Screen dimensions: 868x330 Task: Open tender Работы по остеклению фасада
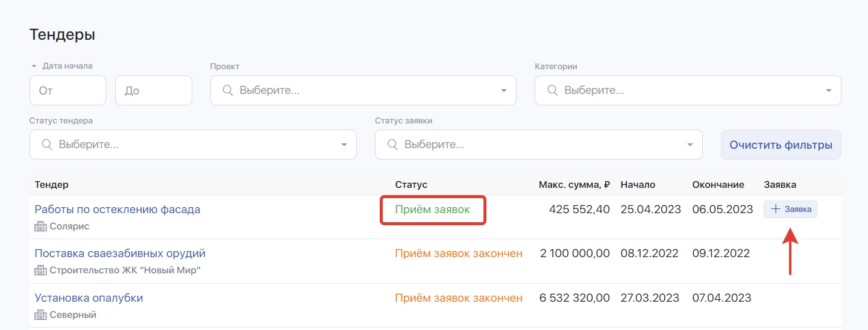[x=118, y=210]
